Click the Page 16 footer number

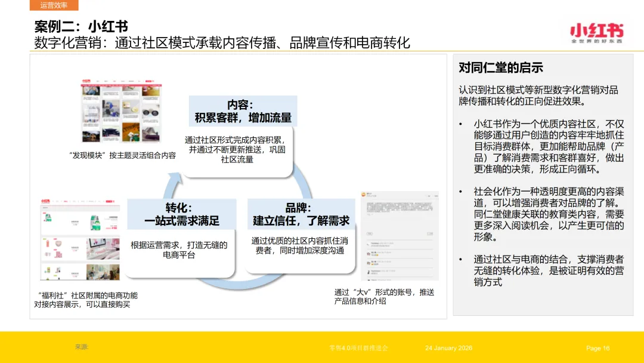coord(597,348)
